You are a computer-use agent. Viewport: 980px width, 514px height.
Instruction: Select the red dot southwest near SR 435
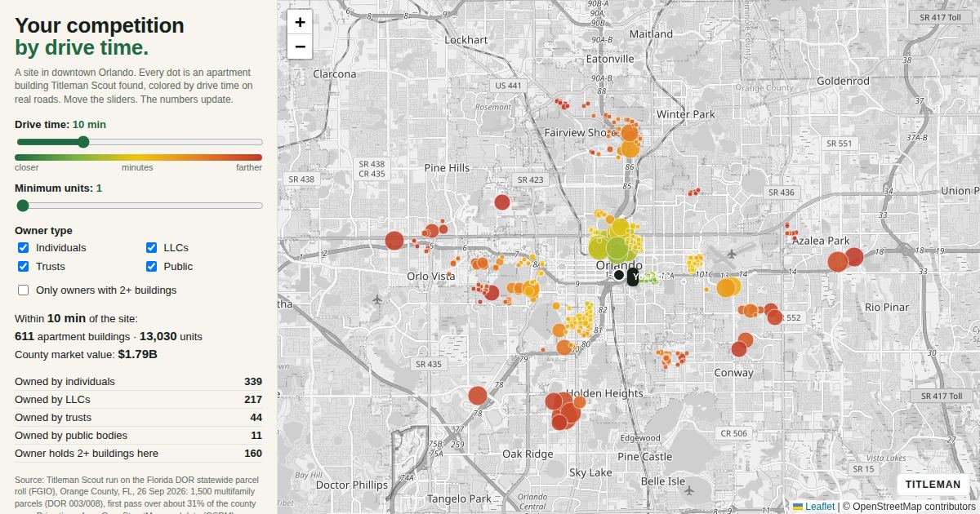[478, 396]
